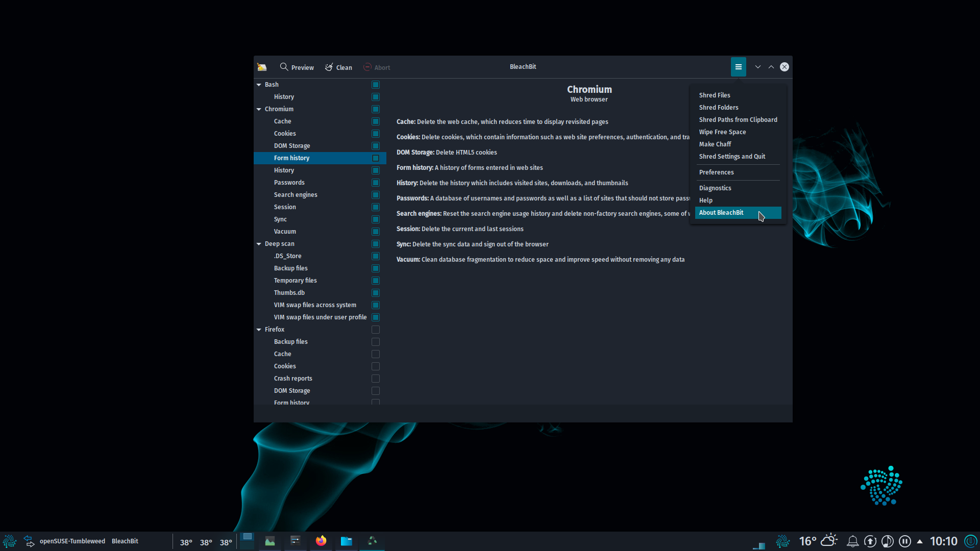Open Diagnostics from the menu
The height and width of the screenshot is (551, 980).
738,188
